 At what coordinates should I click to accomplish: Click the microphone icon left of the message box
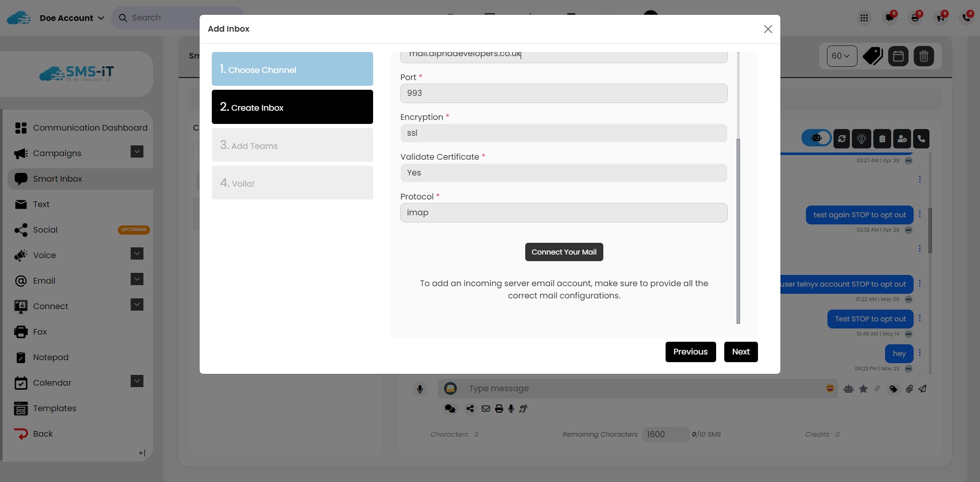[420, 389]
